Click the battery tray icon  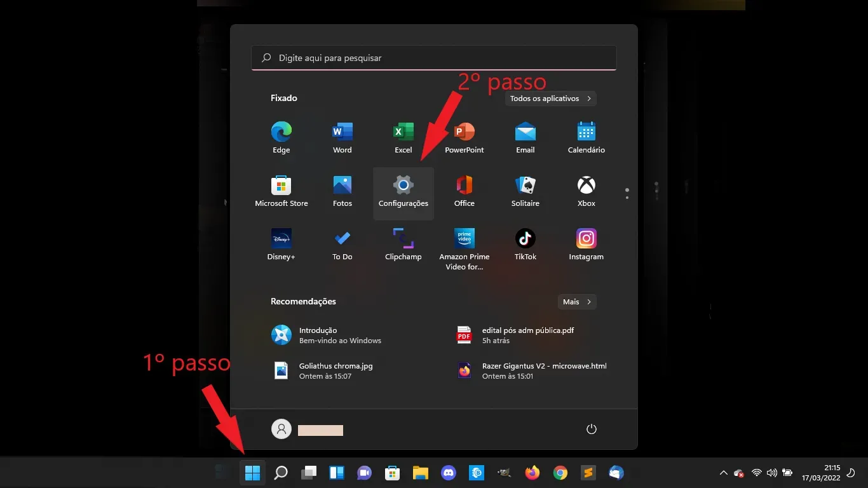tap(787, 473)
